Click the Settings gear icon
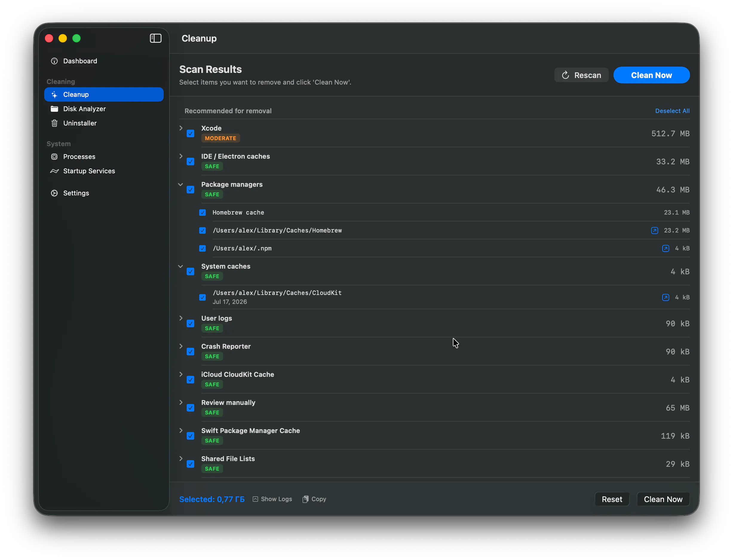This screenshot has height=560, width=733. click(x=54, y=193)
